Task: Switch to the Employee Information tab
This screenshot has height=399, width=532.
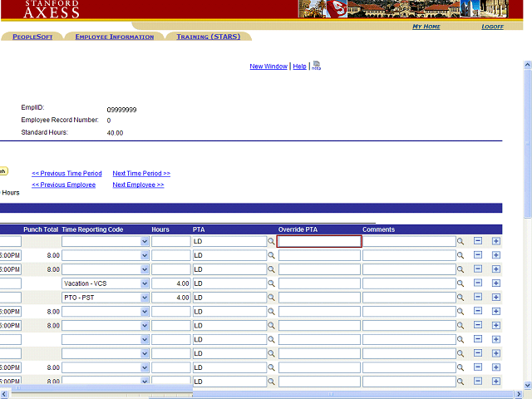Action: pos(114,37)
